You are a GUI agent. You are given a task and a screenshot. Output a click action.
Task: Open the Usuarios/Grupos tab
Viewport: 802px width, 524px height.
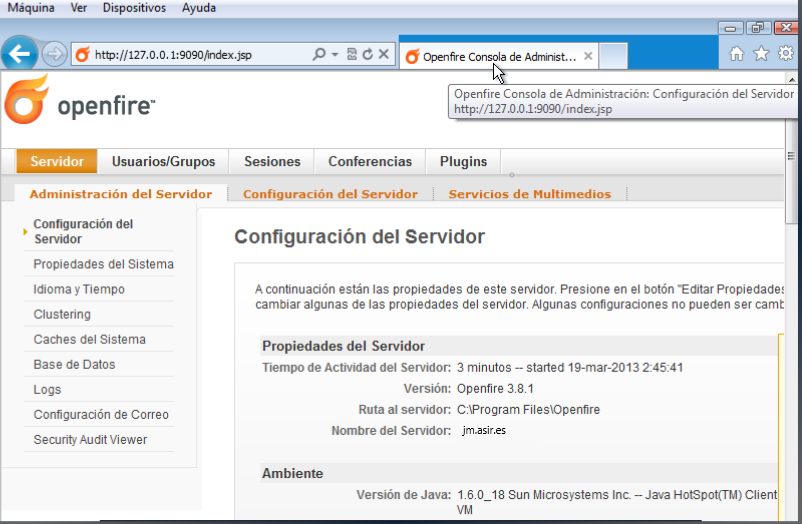point(163,161)
